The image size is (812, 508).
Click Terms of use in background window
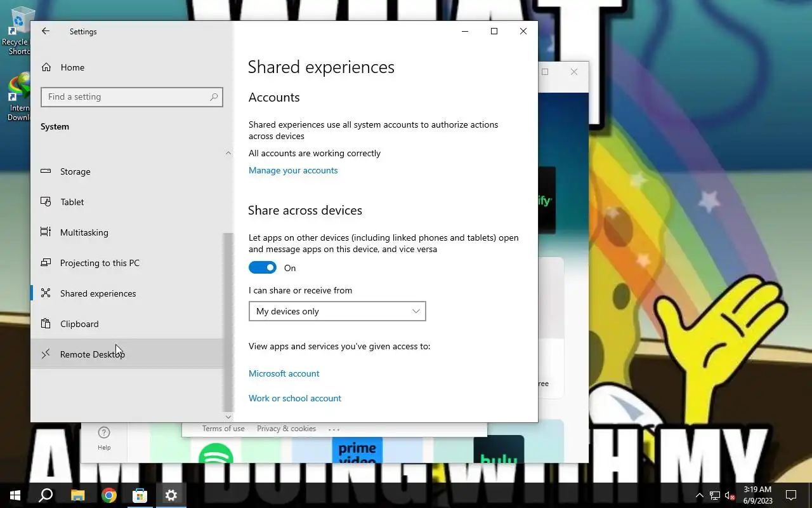(223, 429)
